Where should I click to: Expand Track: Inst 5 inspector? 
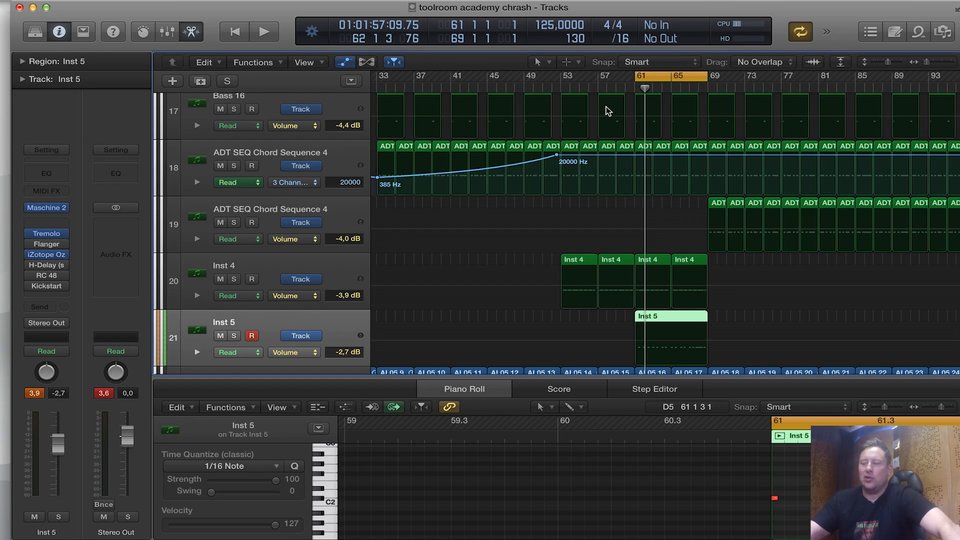(x=23, y=79)
